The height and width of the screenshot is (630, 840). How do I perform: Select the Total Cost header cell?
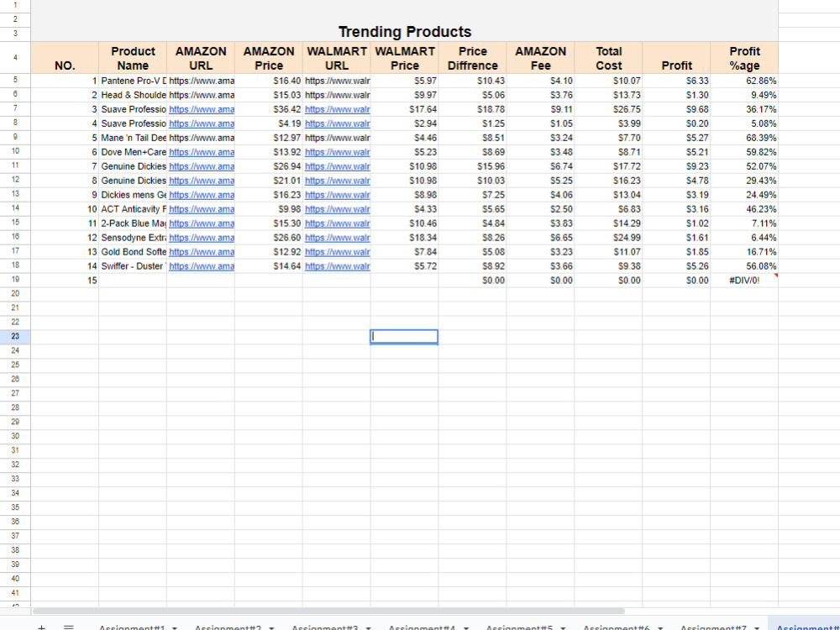point(608,58)
